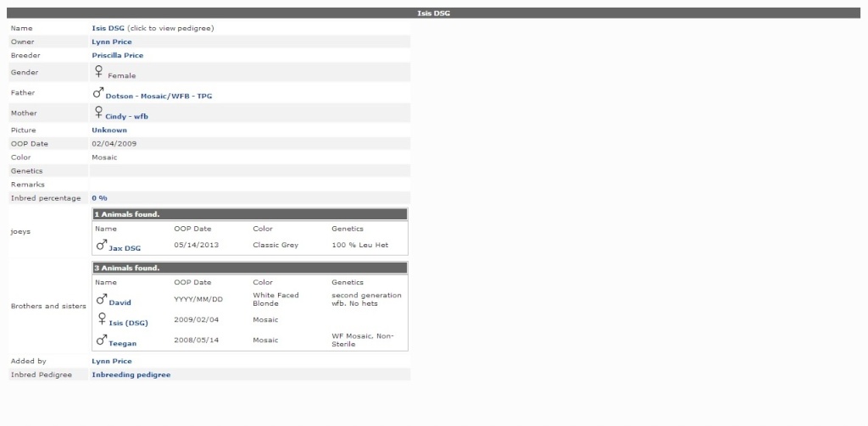Click Genetics column header in joeys table
This screenshot has height=426, width=868.
348,229
